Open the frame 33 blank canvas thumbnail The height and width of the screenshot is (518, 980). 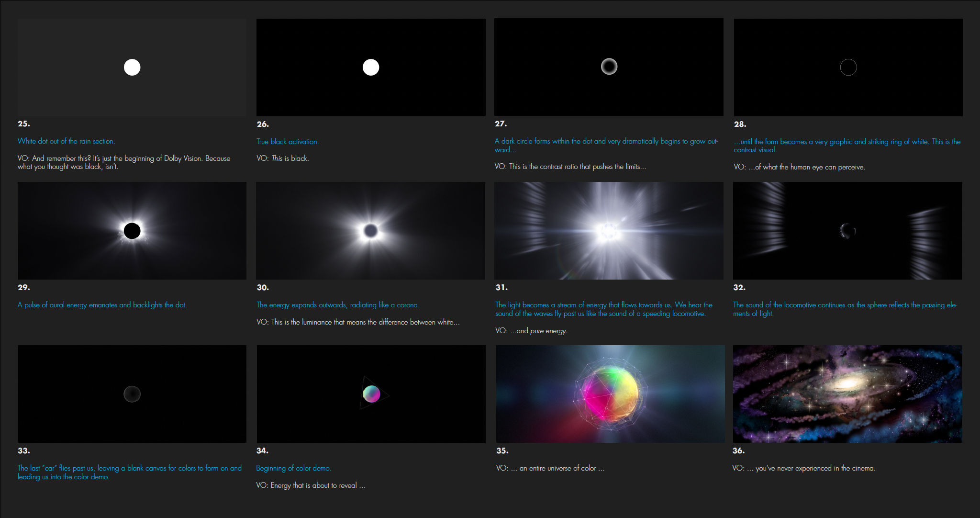coord(132,394)
